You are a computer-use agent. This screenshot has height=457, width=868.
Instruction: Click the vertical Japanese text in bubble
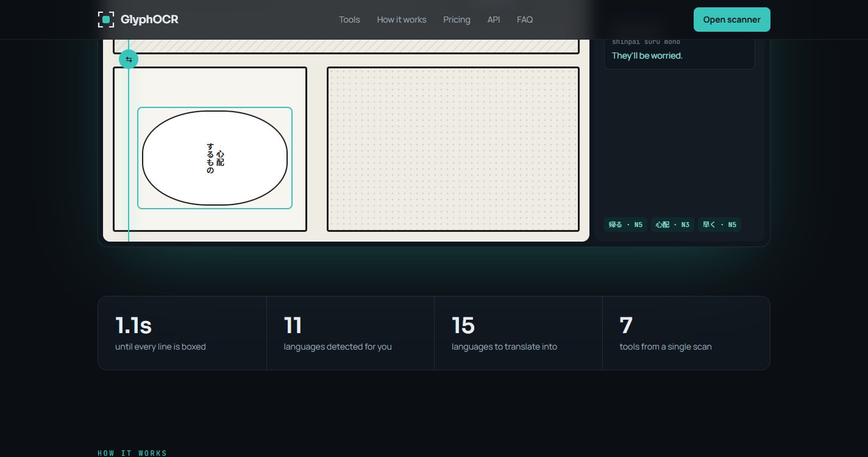[215, 159]
